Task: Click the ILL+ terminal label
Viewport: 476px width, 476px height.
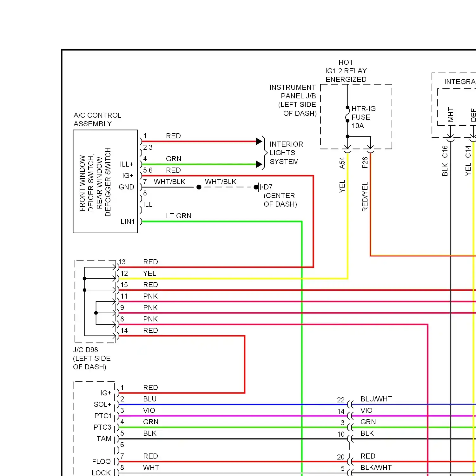Action: (x=127, y=164)
